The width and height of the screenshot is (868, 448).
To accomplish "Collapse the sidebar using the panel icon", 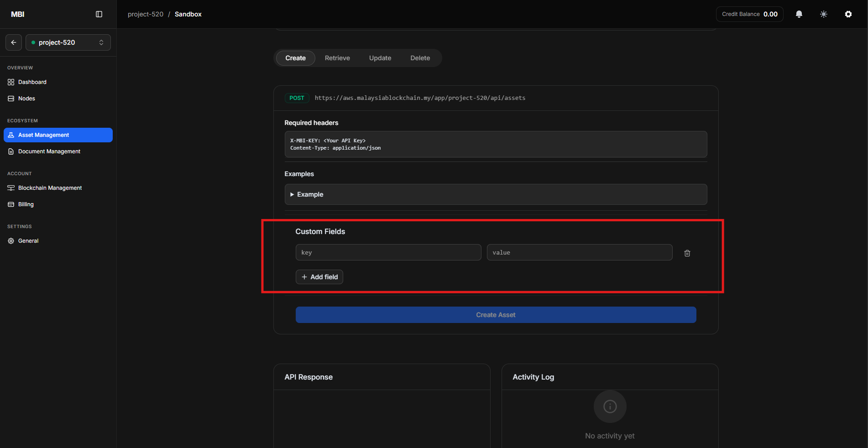I will (99, 14).
